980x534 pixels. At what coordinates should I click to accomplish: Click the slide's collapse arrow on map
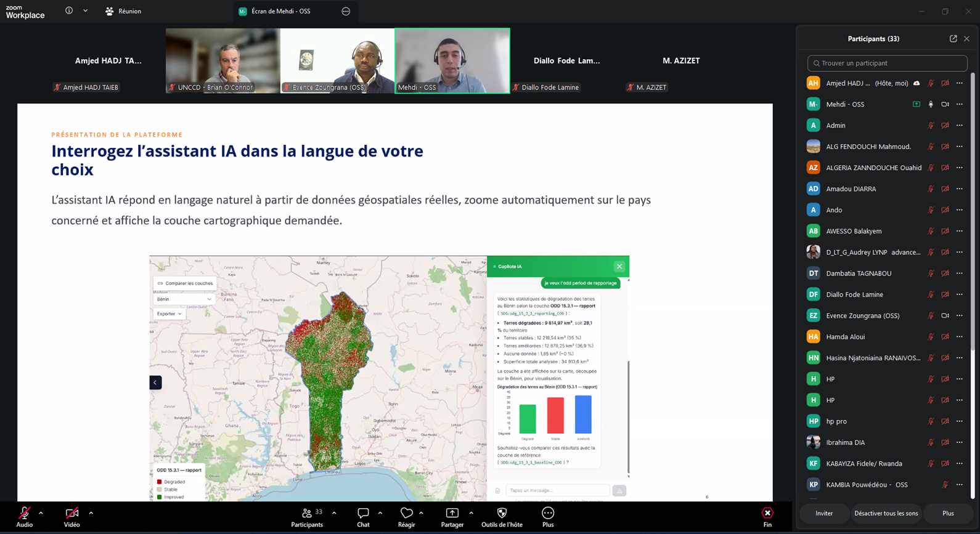pos(155,382)
